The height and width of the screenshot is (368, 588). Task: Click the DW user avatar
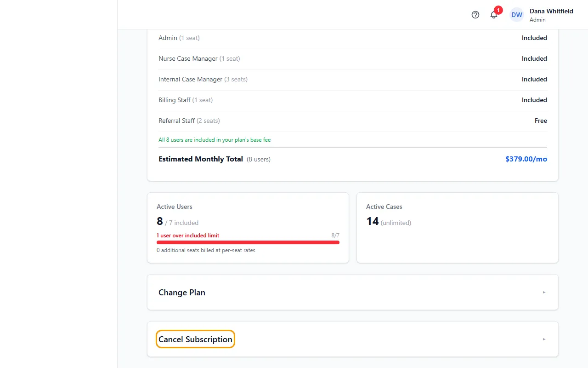pyautogui.click(x=517, y=15)
